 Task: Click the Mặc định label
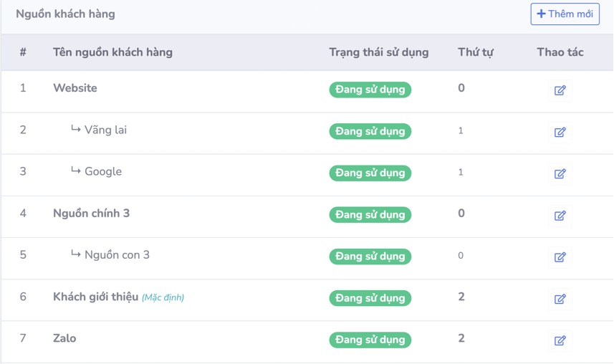[x=163, y=297]
